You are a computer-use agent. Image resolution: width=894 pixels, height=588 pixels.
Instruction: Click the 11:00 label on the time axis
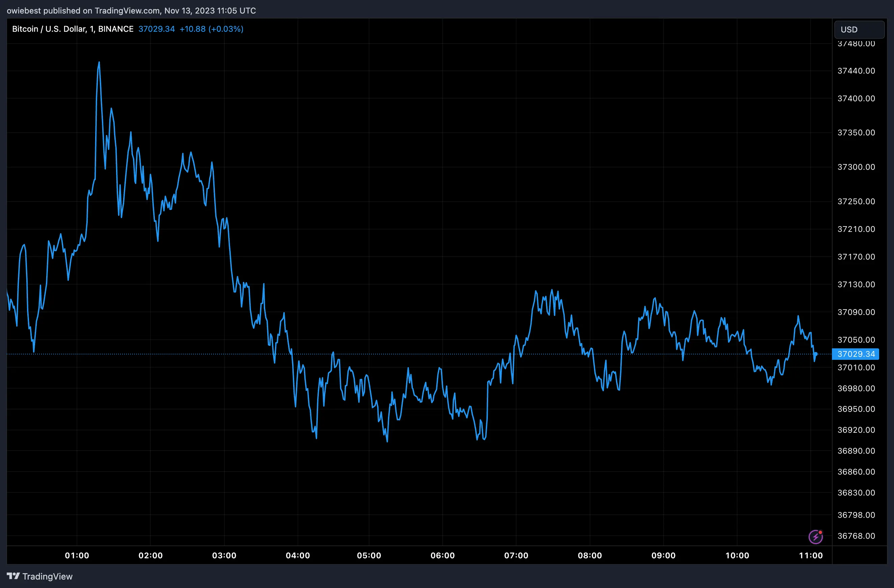(x=812, y=556)
